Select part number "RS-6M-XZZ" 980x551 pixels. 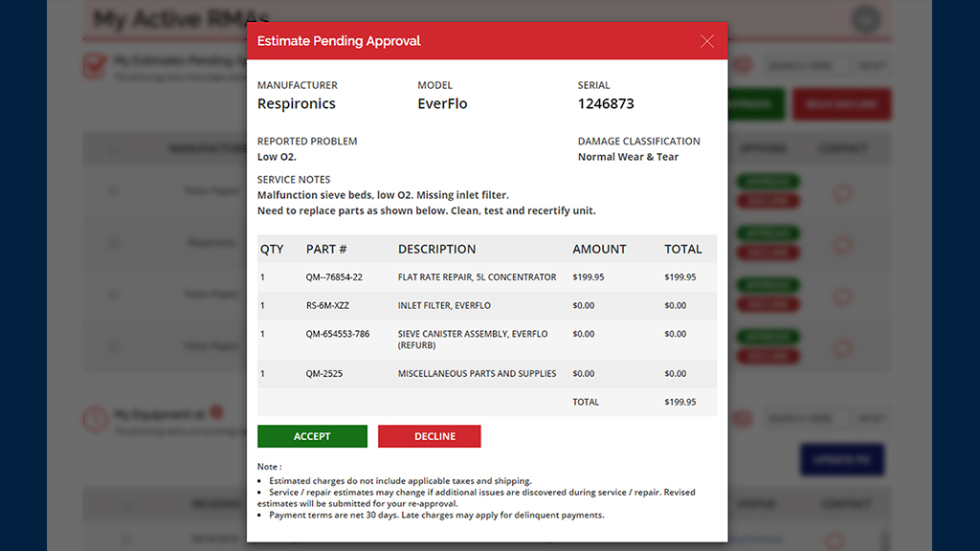pyautogui.click(x=327, y=305)
